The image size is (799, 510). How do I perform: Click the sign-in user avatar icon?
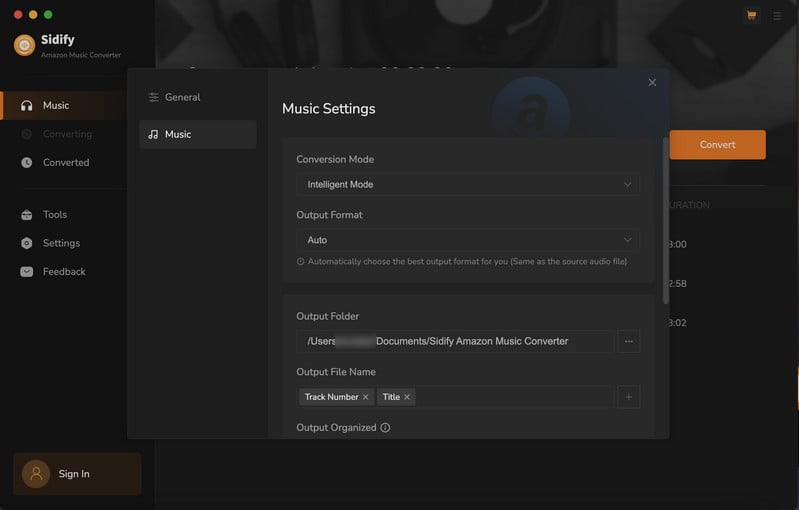(36, 474)
